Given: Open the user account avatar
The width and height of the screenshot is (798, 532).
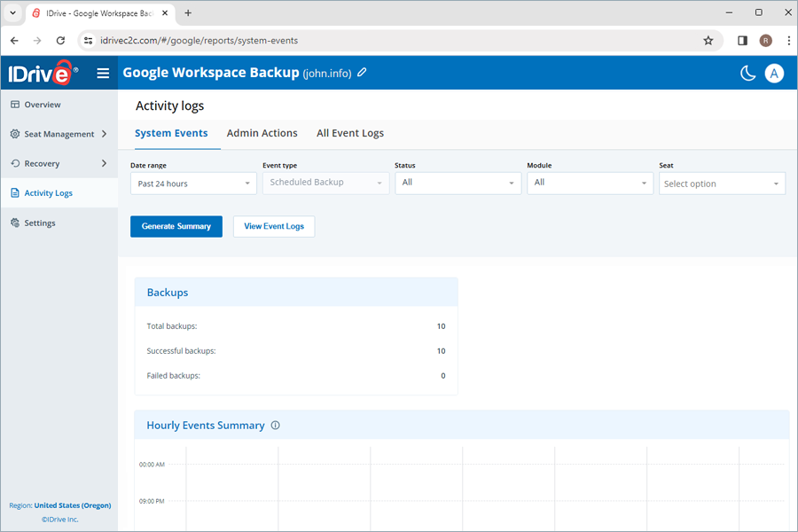Looking at the screenshot, I should tap(774, 74).
